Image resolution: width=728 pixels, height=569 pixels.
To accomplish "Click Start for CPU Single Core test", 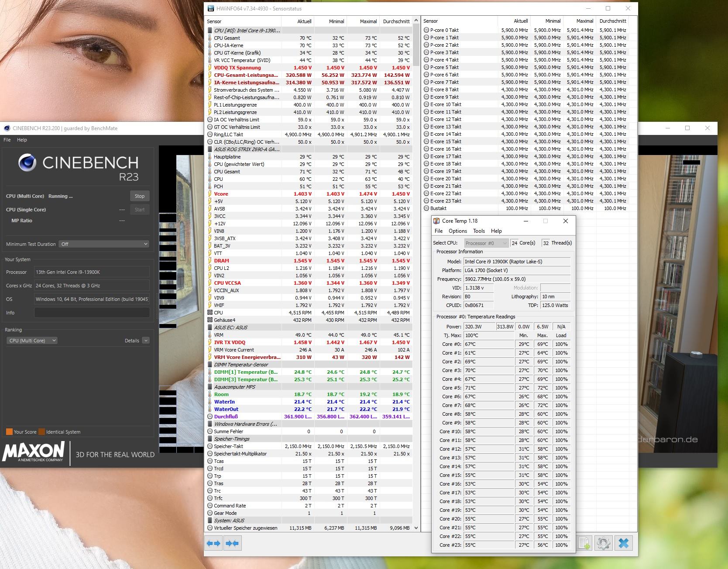I will (x=140, y=210).
